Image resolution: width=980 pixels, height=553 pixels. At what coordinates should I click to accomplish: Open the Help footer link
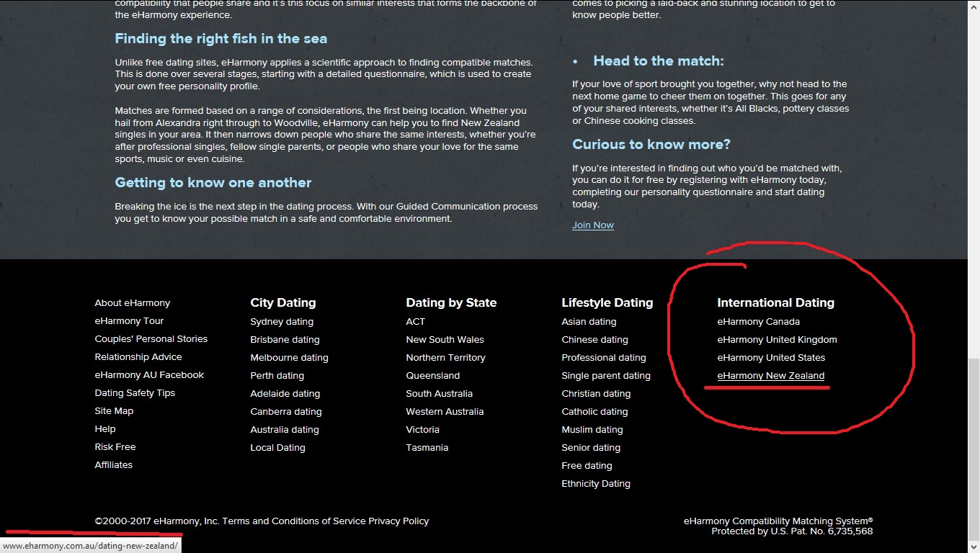click(x=105, y=429)
